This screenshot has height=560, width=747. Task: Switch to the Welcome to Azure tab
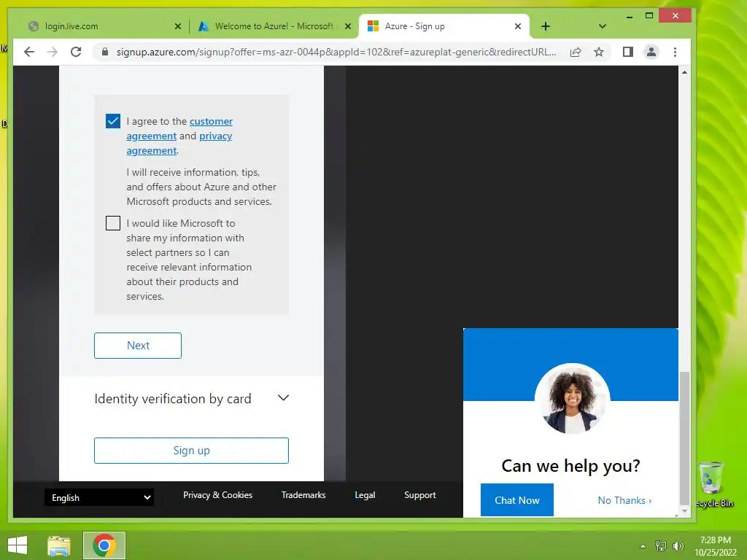[274, 26]
